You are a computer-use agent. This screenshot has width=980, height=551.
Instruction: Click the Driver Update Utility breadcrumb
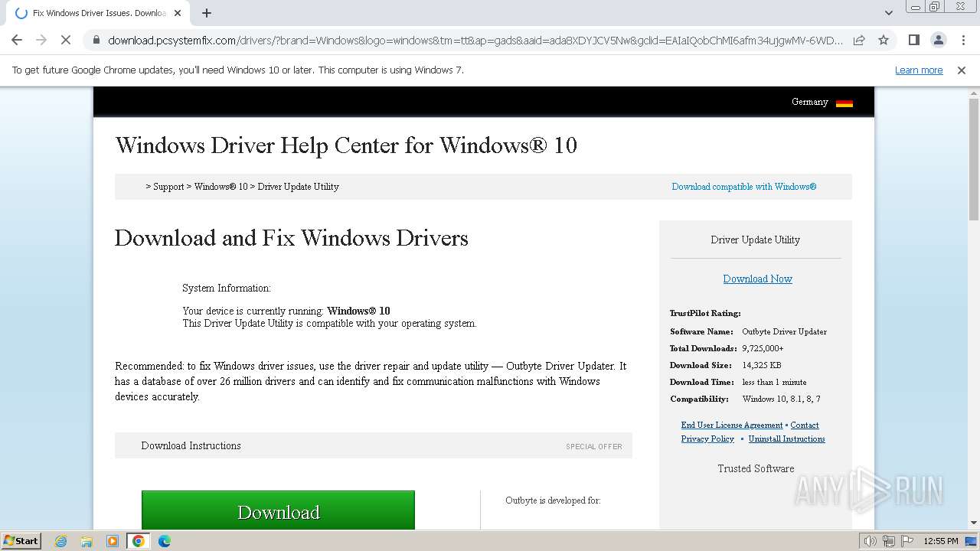click(x=299, y=187)
